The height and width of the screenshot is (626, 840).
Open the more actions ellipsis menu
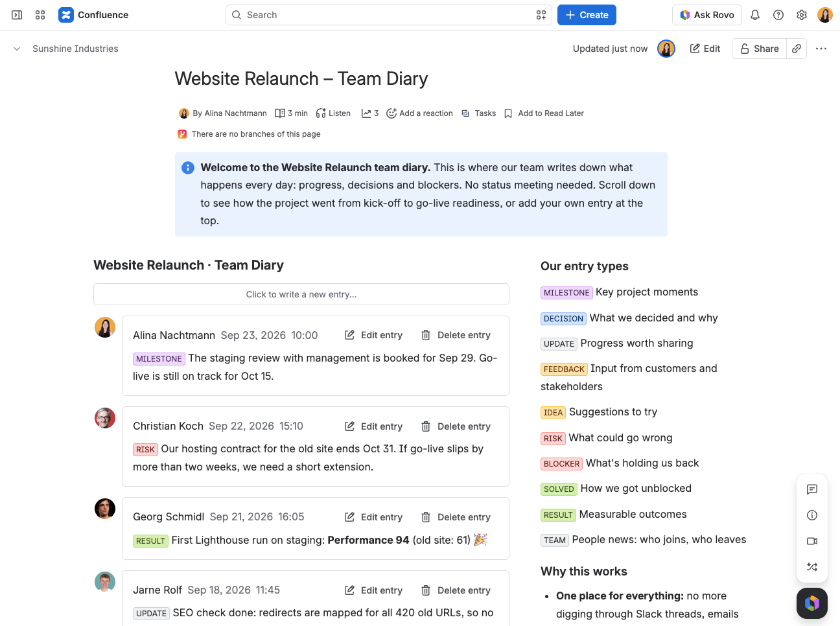coord(821,49)
